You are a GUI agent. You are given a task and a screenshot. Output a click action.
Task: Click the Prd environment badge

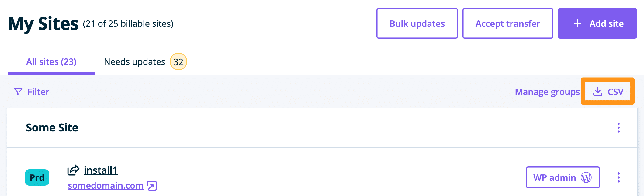coord(37,177)
